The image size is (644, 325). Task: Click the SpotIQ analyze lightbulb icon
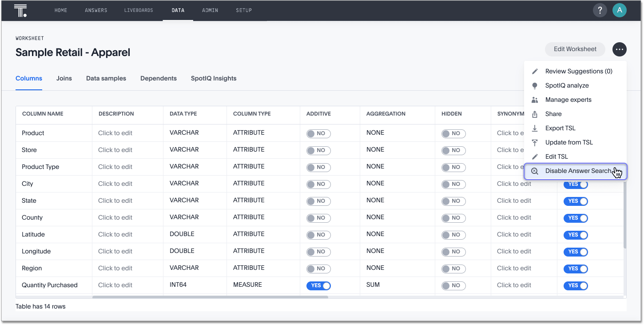535,86
